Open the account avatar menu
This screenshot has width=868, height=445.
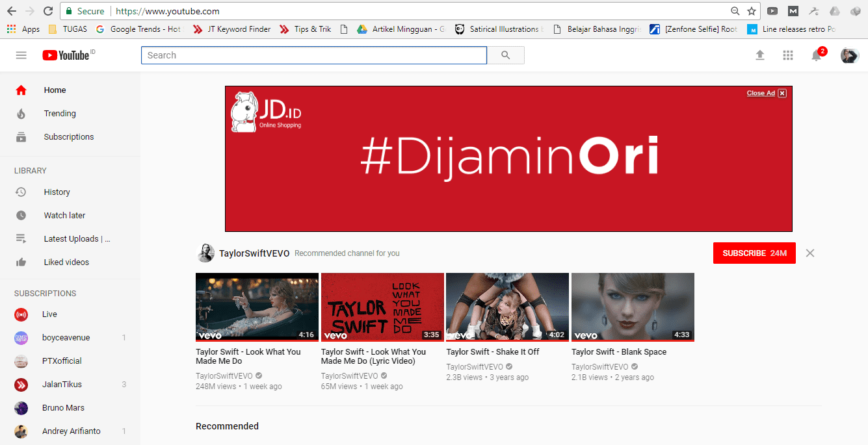(x=849, y=55)
